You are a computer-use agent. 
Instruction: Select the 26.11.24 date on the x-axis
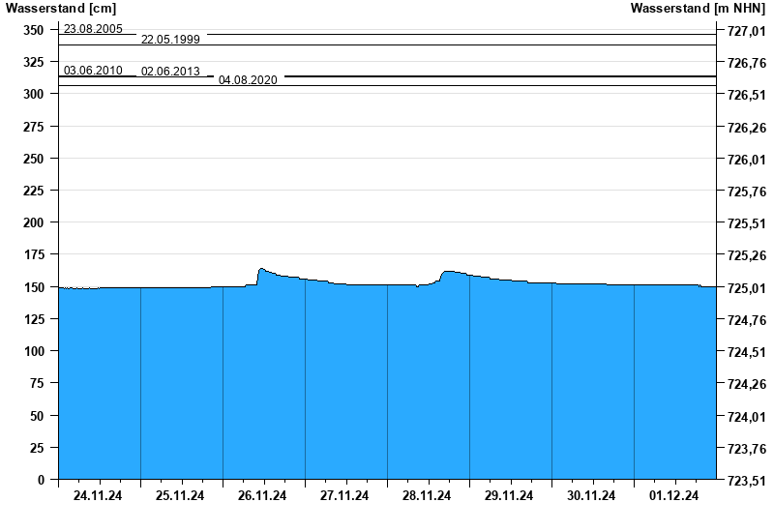[x=262, y=496]
